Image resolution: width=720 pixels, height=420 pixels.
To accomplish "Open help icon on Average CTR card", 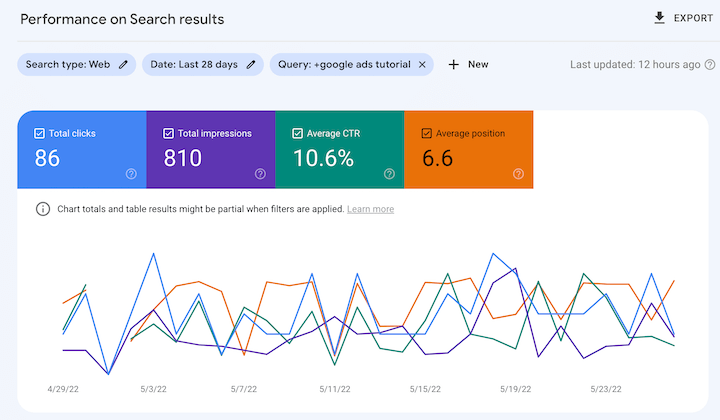I will click(389, 173).
